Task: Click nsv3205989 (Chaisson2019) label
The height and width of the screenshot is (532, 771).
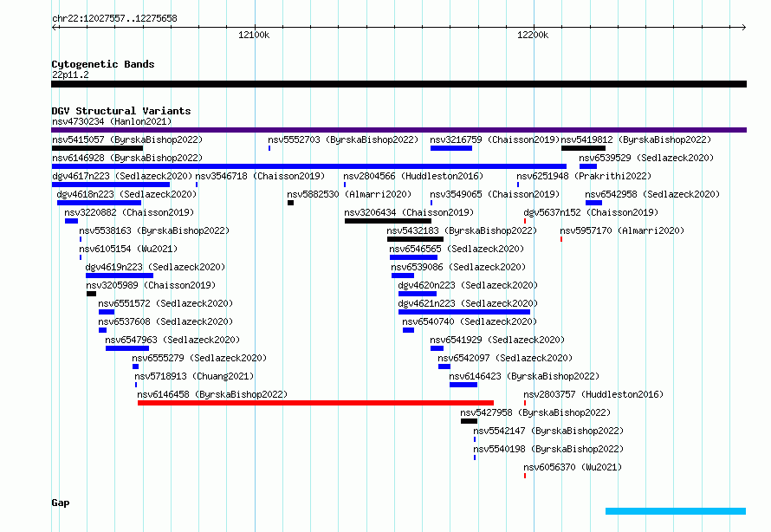Action: pyautogui.click(x=151, y=285)
